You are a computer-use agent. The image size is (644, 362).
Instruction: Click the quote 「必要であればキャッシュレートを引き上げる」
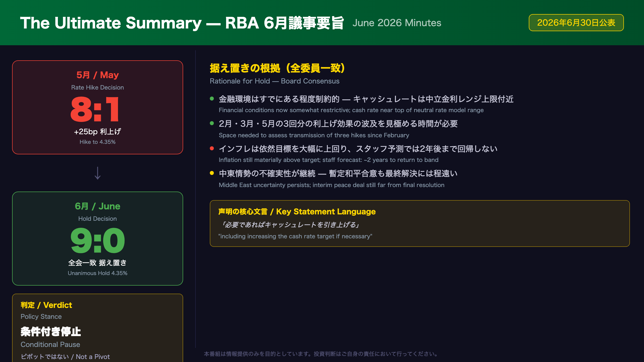290,224
